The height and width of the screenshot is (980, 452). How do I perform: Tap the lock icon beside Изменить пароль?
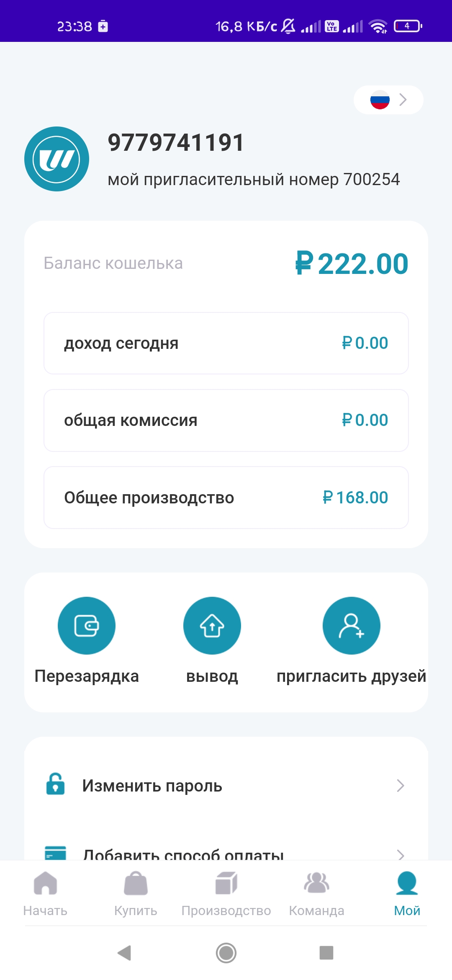coord(55,784)
